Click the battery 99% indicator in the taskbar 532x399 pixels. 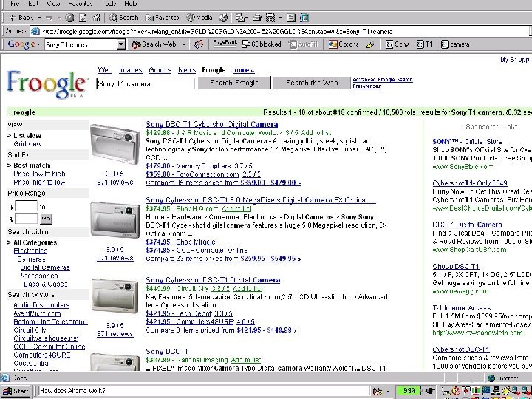pos(409,391)
